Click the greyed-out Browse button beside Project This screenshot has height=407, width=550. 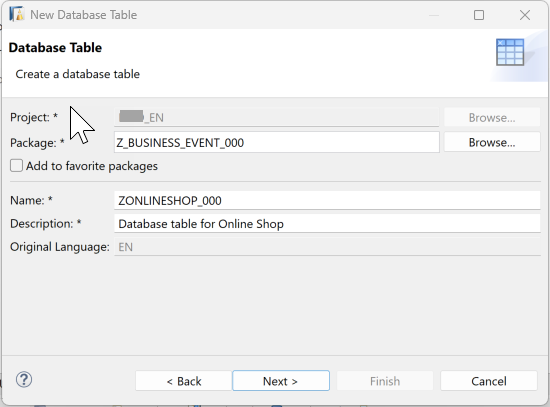coord(492,118)
